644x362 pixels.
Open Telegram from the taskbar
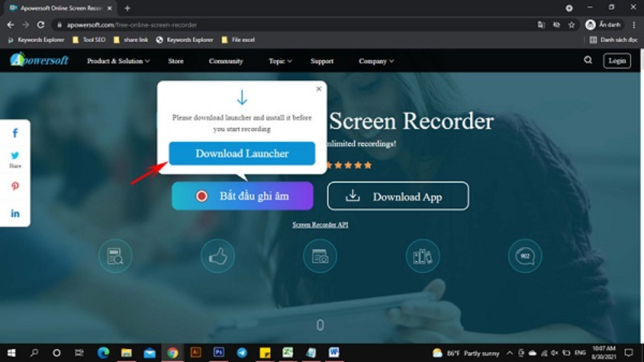(242, 353)
